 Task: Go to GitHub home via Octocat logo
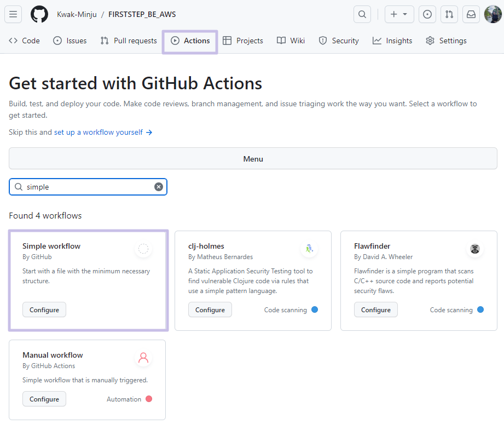(39, 14)
